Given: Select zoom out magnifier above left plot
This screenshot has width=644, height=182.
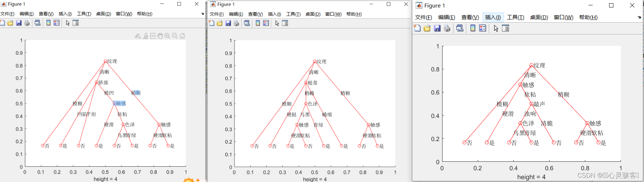Looking at the screenshot, I should pyautogui.click(x=175, y=36).
